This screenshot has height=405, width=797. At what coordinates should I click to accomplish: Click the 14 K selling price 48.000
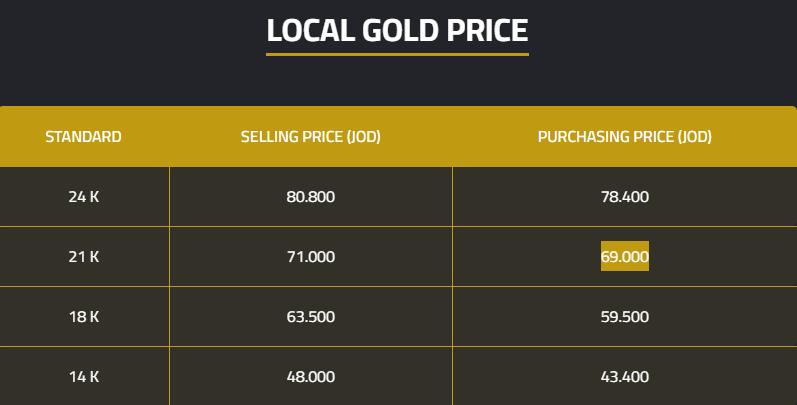click(x=310, y=377)
